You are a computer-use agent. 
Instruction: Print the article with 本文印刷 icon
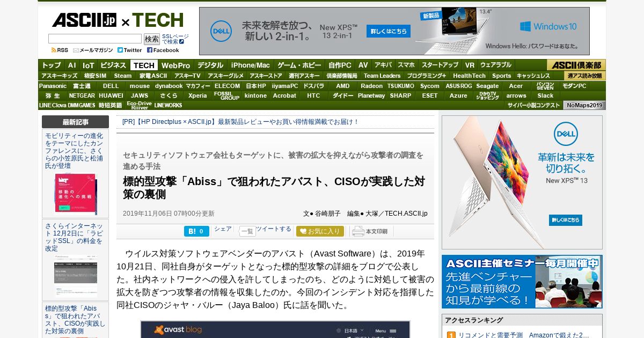pos(370,231)
